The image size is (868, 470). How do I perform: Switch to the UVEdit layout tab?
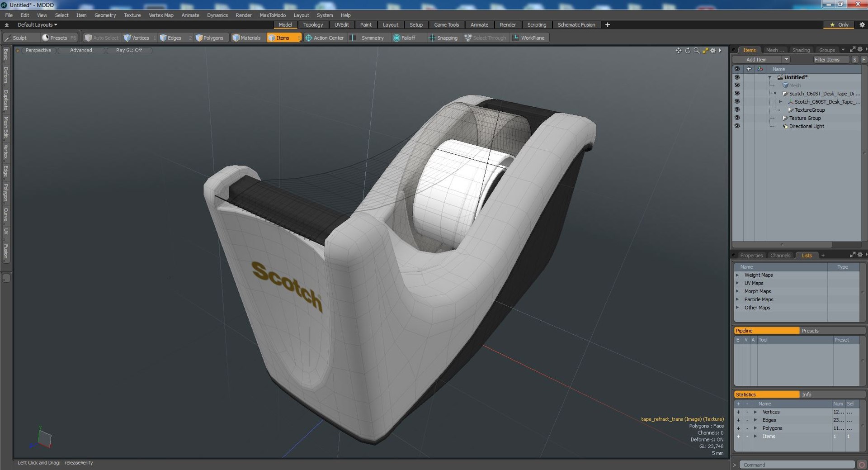(x=341, y=25)
